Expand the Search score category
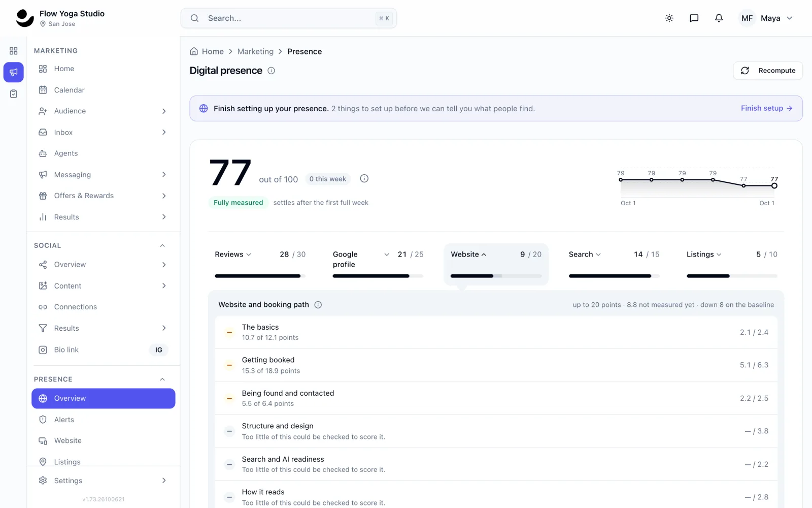812x508 pixels. pos(614,264)
